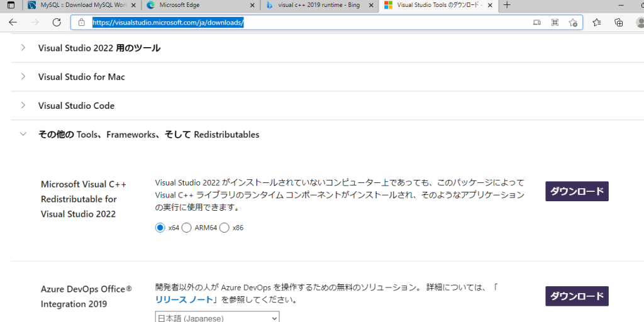Viewport: 644px width, 322px height.
Task: Select the x64 architecture radio button
Action: pos(160,228)
